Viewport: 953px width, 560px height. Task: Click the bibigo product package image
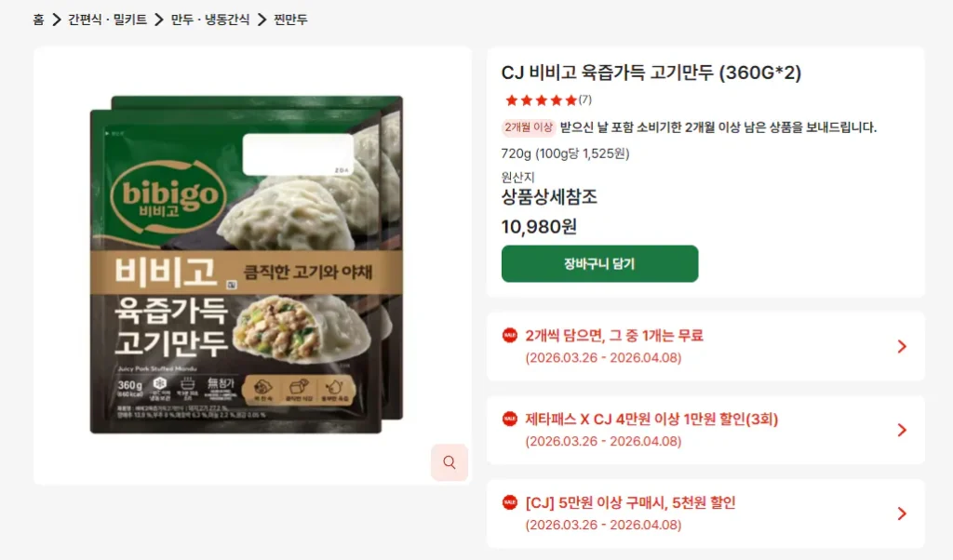[x=246, y=264]
